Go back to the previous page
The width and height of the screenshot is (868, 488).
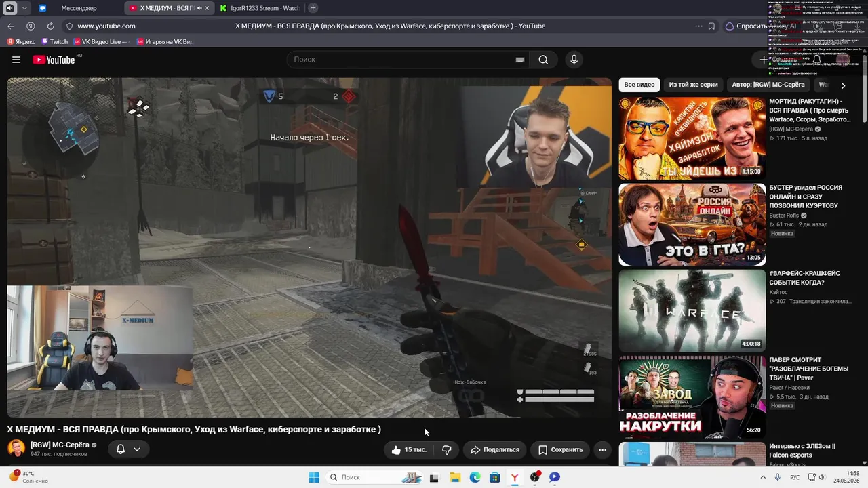11,26
